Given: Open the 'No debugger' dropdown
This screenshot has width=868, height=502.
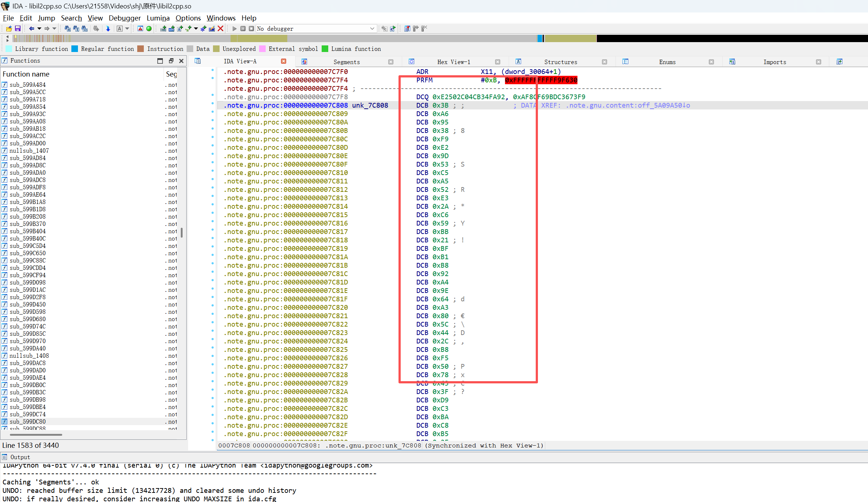Looking at the screenshot, I should pyautogui.click(x=372, y=29).
